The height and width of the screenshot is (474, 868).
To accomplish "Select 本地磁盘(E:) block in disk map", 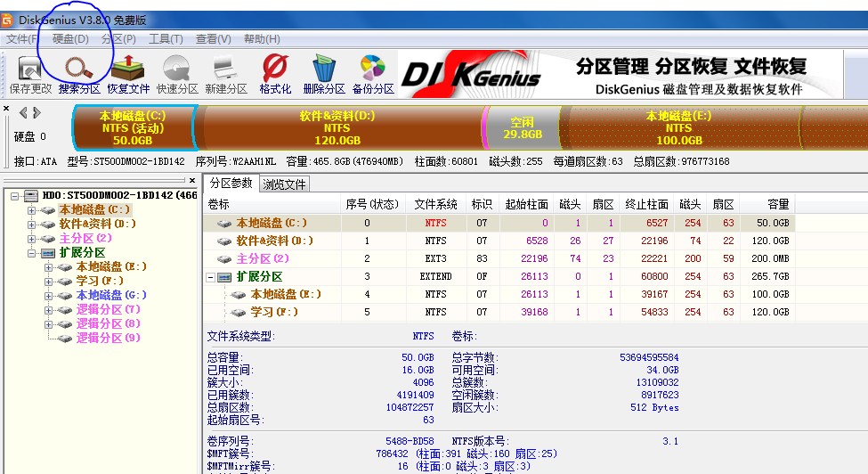I will click(x=679, y=128).
